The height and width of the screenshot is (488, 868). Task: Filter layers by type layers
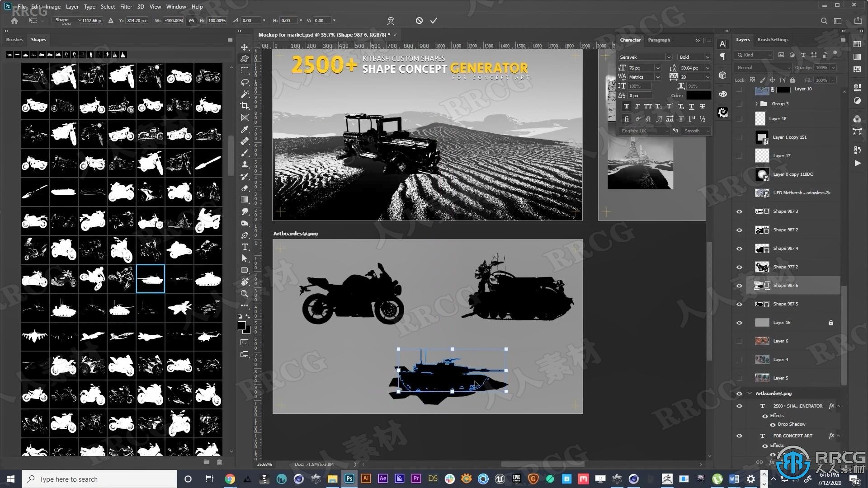pyautogui.click(x=803, y=55)
